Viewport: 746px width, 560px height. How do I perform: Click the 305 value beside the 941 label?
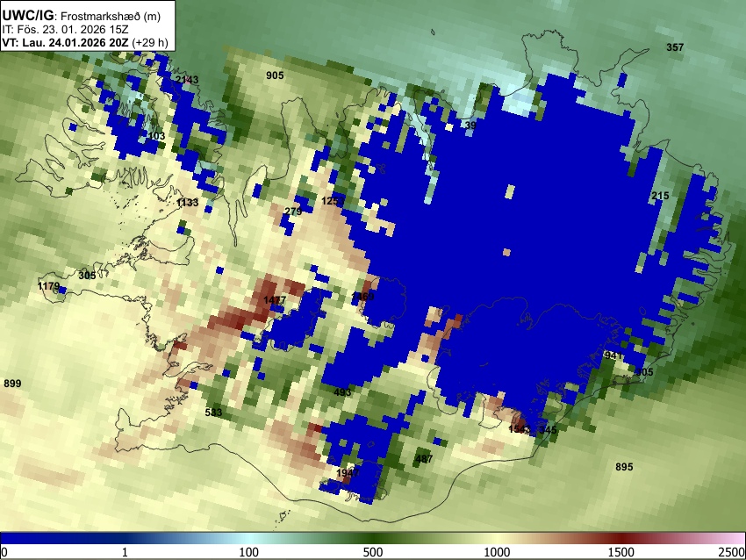645,372
